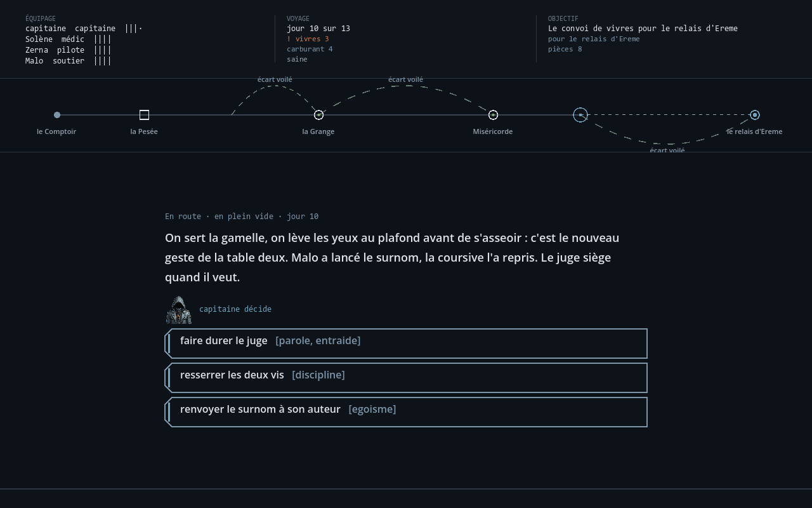Click the capitaine décide label

(x=235, y=309)
